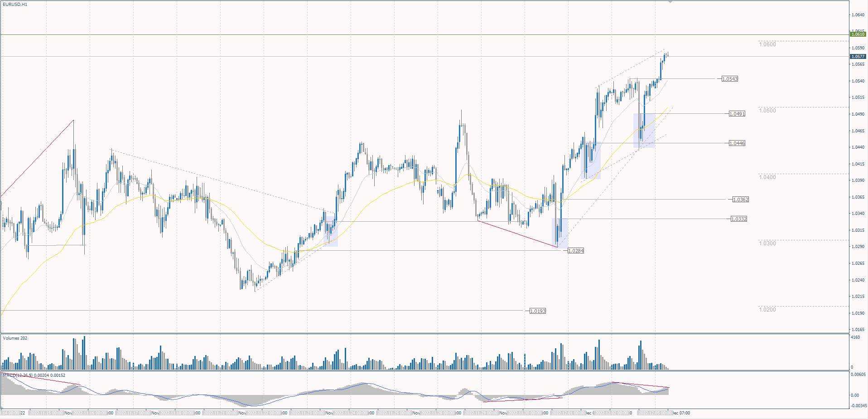
Task: Click 1.0640 on the price scale
Action: tap(858, 15)
